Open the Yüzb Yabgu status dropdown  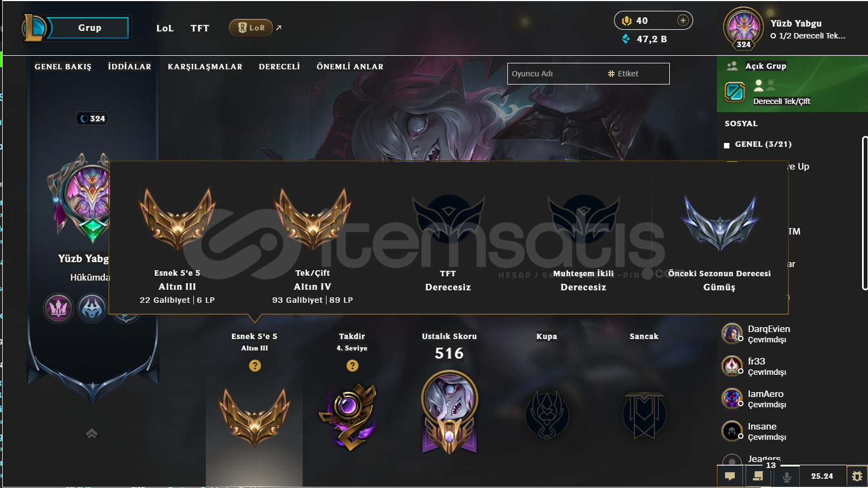click(807, 36)
